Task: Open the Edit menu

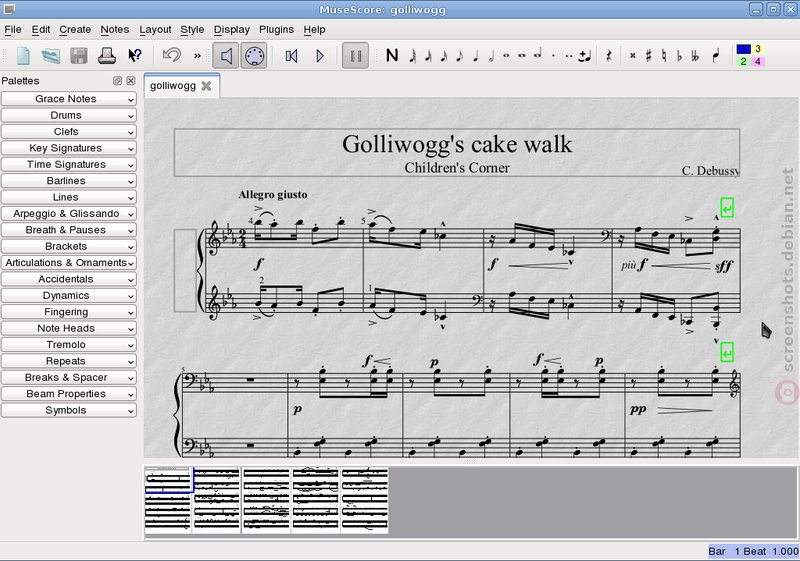Action: pos(41,30)
